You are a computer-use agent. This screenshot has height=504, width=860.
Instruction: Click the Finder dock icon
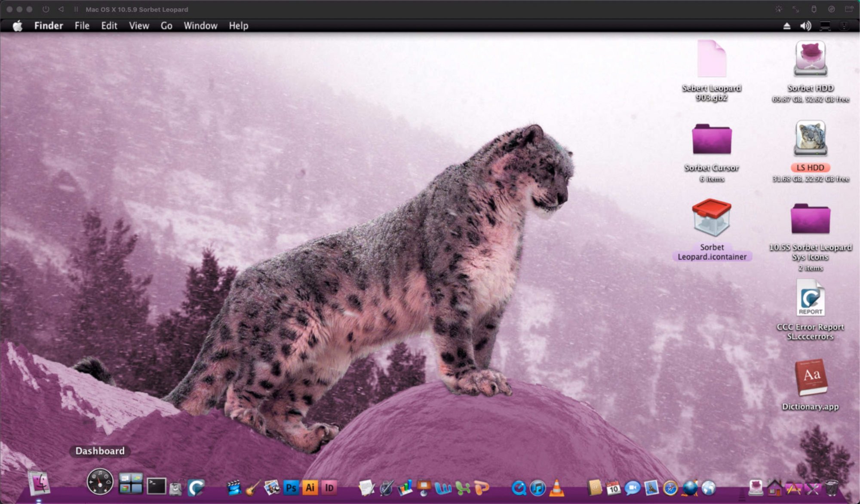tap(39, 483)
